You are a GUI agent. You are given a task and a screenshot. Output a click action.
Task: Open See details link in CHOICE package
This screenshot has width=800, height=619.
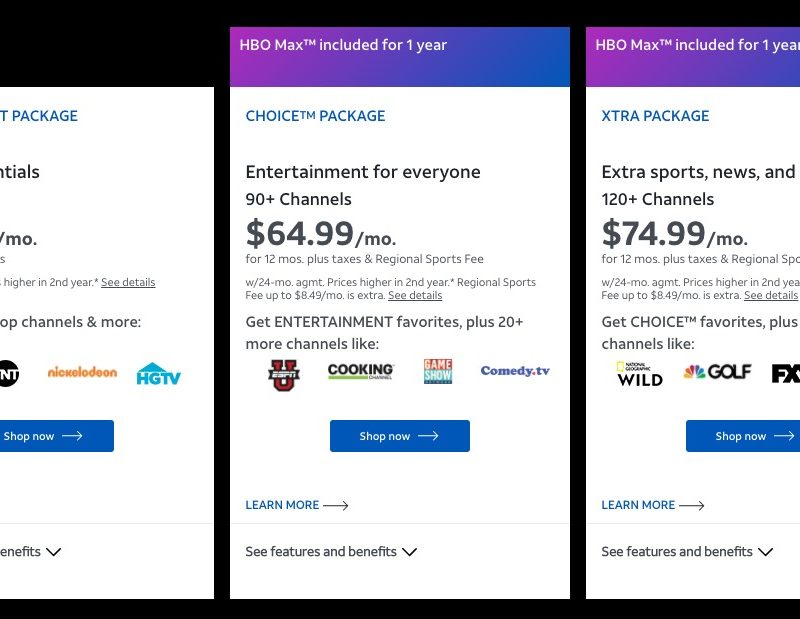(x=415, y=296)
